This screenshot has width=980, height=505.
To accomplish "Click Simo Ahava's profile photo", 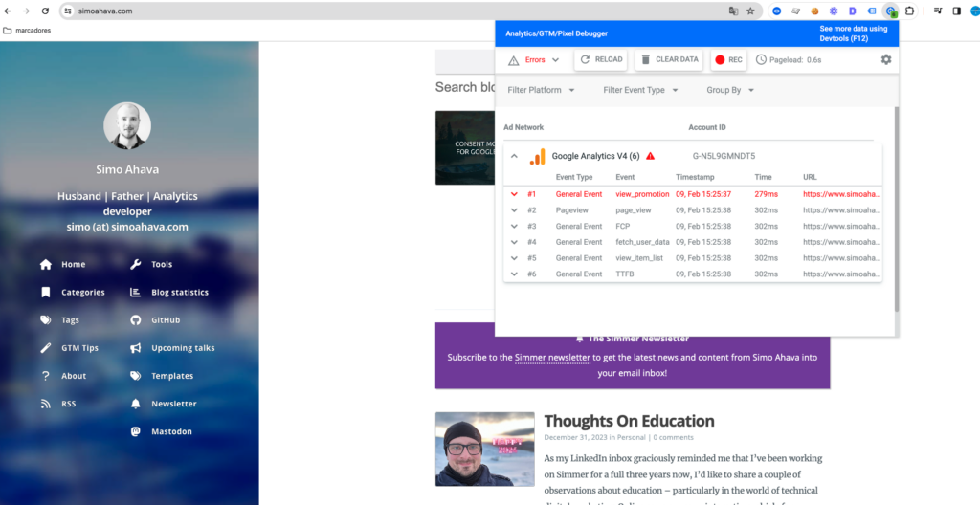I will pos(127,125).
